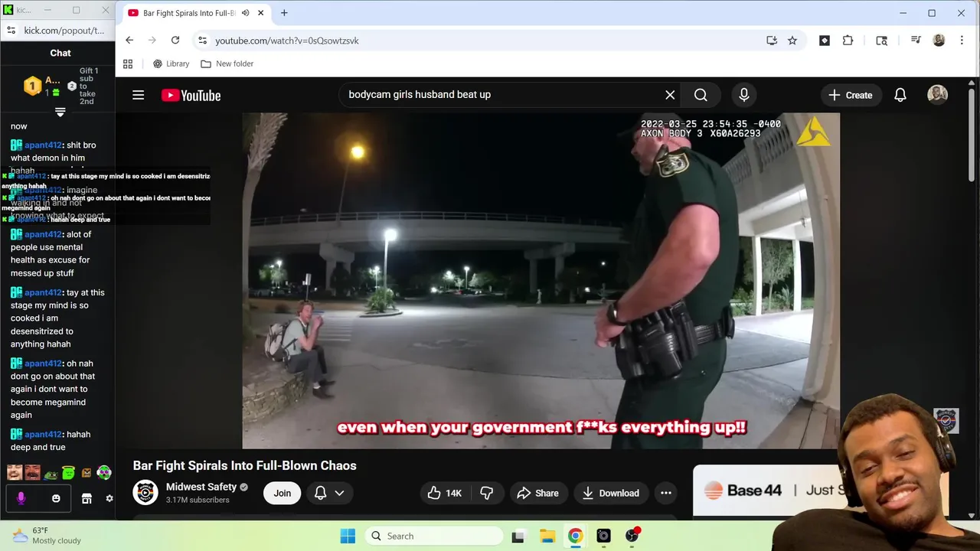Screen dimensions: 980x551
Task: Open Chrome from the taskbar
Action: 575,536
